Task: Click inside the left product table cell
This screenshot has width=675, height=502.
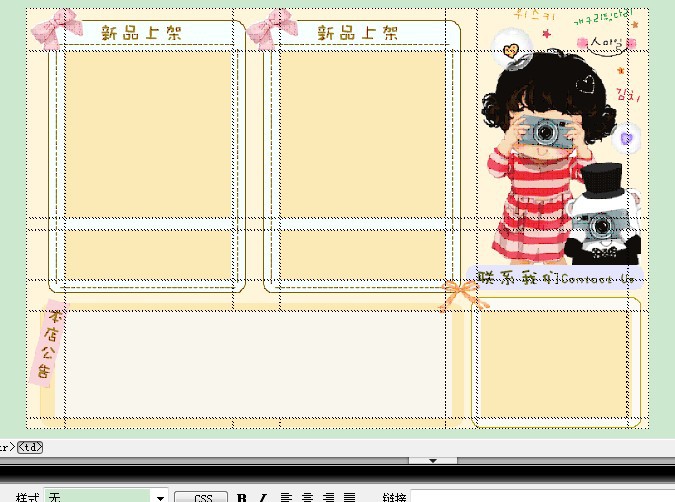Action: point(149,134)
